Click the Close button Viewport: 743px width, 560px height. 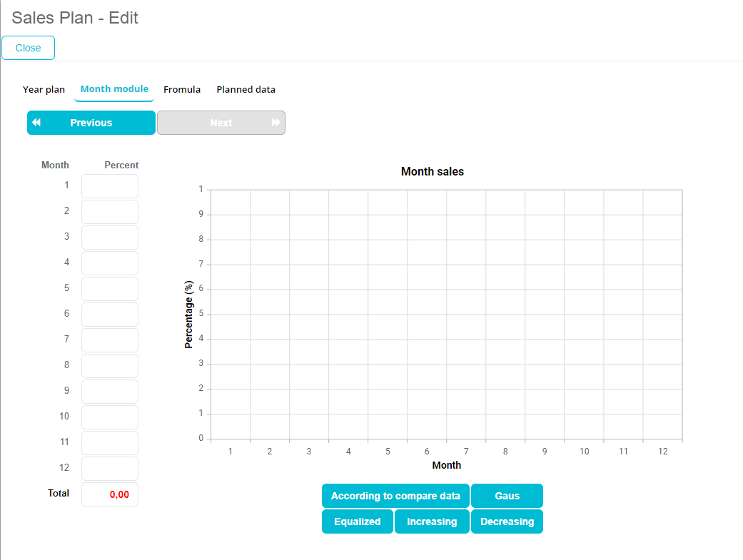click(29, 48)
